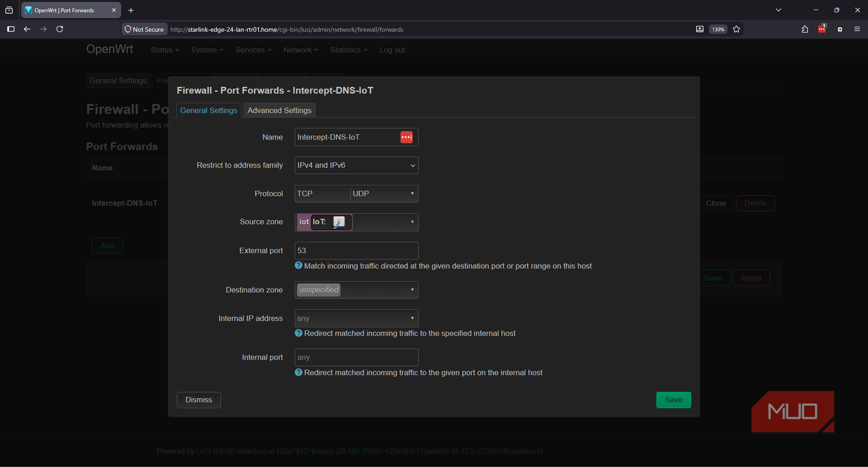Image resolution: width=868 pixels, height=467 pixels.
Task: Open the Services menu in the OpenWrt navbar
Action: tap(253, 50)
